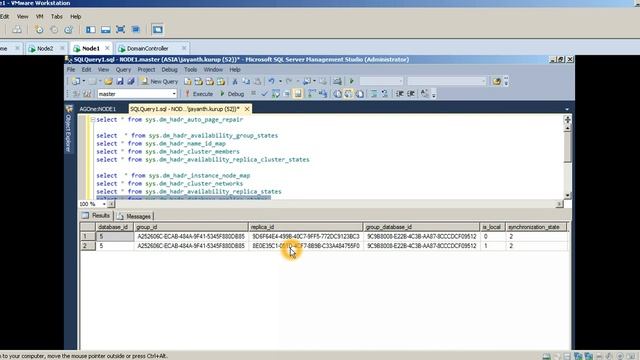This screenshot has height=360, width=640.
Task: Toggle Include Client Statistics
Action: [323, 94]
